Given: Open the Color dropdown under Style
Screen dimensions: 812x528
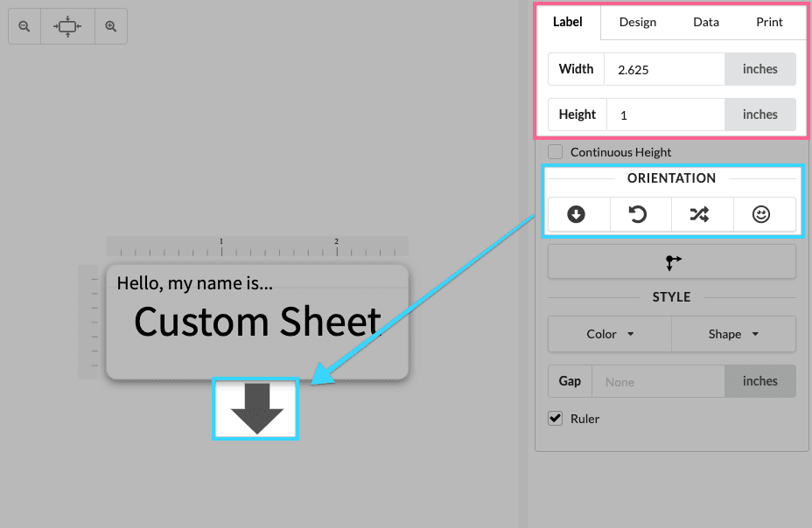Looking at the screenshot, I should (x=608, y=334).
